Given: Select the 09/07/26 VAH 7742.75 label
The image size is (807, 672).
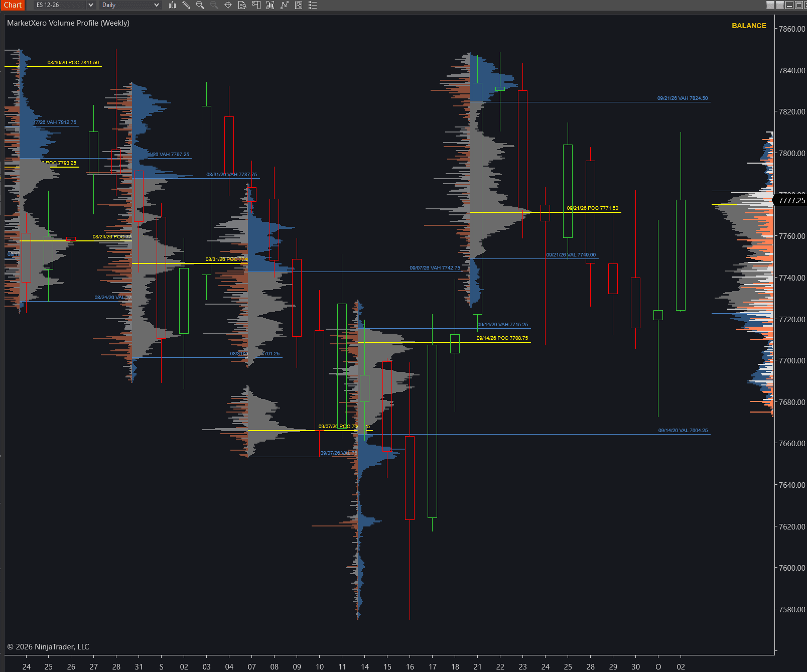Looking at the screenshot, I should [x=435, y=268].
